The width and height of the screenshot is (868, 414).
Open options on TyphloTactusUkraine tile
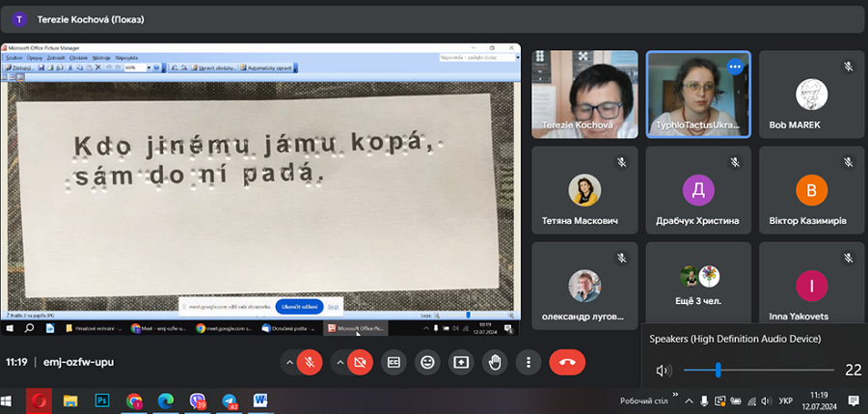point(736,67)
